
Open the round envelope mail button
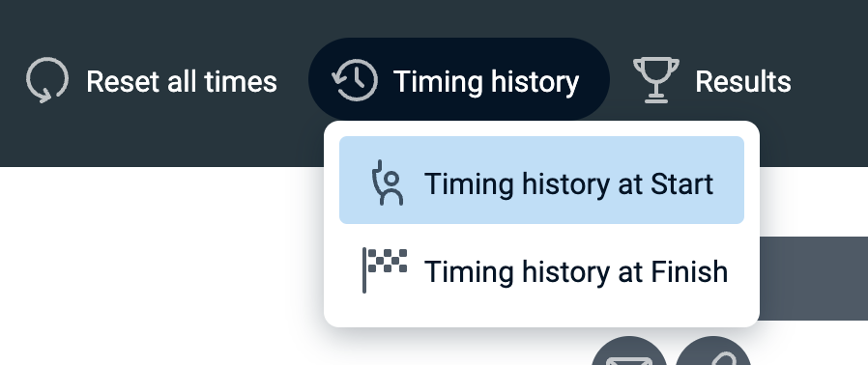coord(629,354)
